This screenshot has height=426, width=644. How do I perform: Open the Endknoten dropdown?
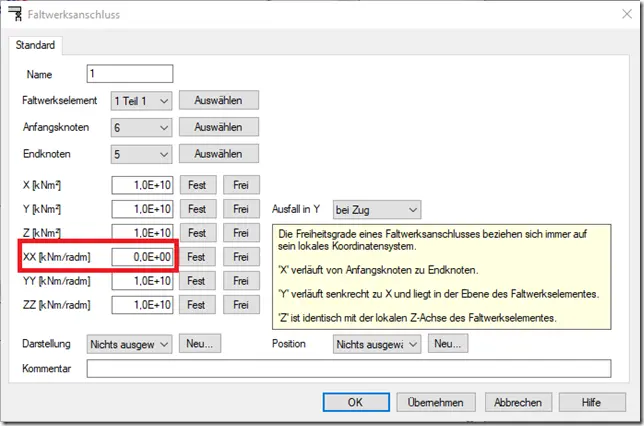pos(141,154)
